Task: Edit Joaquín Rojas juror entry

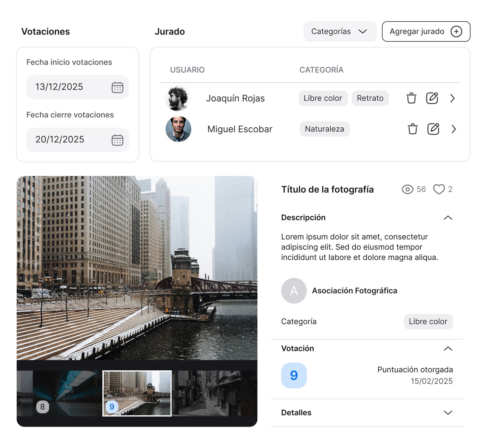Action: (x=432, y=98)
